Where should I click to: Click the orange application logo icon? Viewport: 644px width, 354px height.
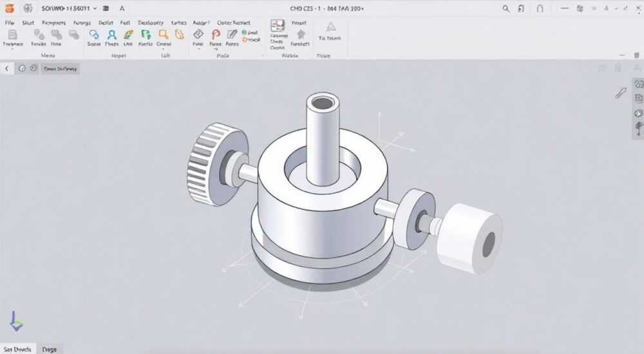[x=9, y=8]
